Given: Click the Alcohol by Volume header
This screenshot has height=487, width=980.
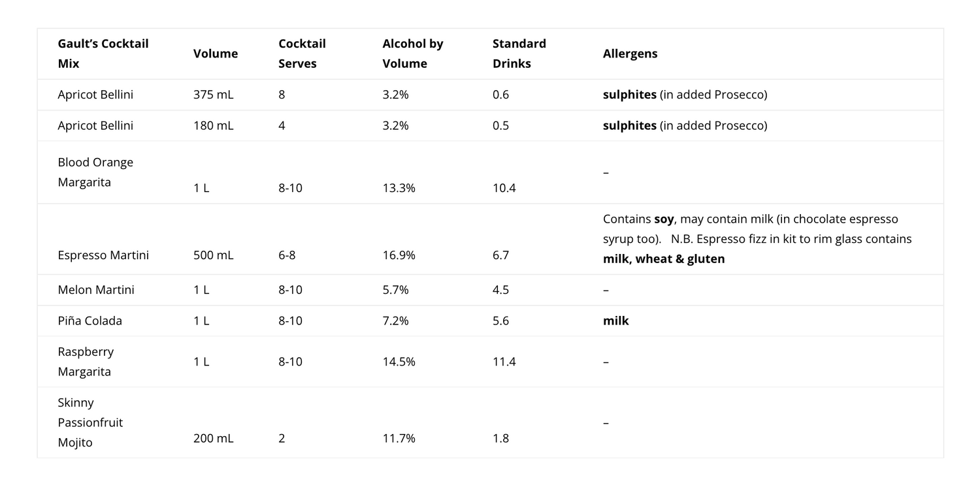Looking at the screenshot, I should [413, 54].
